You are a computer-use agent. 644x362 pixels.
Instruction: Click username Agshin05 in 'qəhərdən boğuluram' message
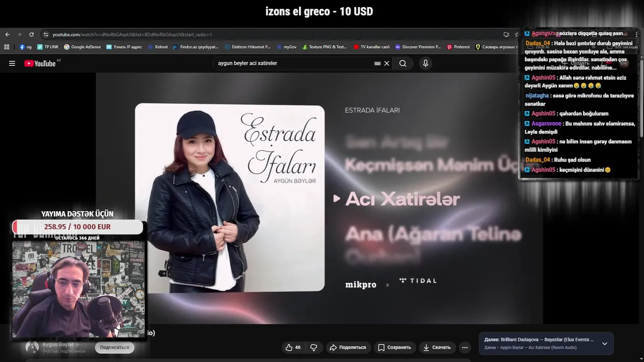543,114
